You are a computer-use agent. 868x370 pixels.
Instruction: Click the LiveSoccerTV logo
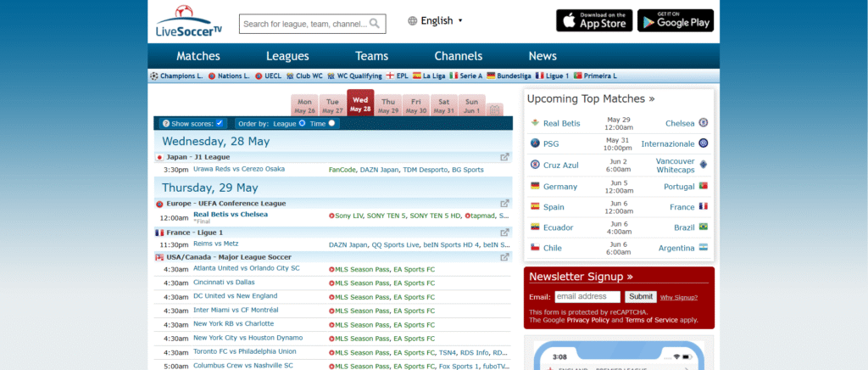pyautogui.click(x=189, y=21)
